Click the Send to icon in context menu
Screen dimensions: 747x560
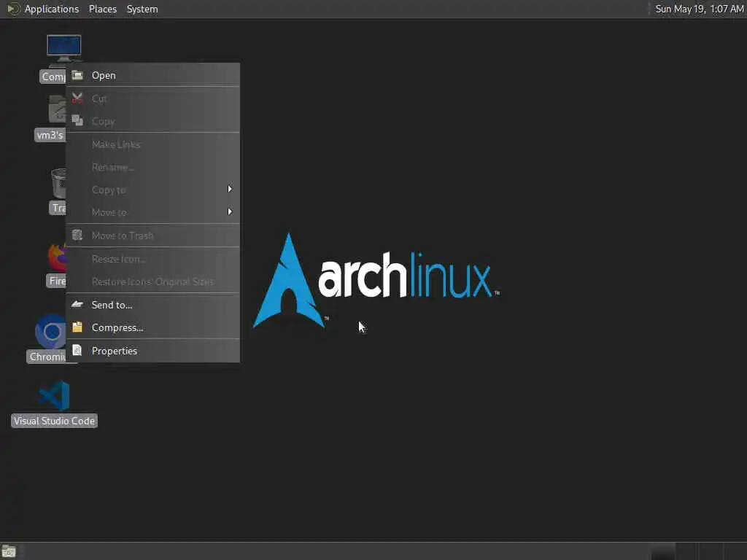point(77,304)
